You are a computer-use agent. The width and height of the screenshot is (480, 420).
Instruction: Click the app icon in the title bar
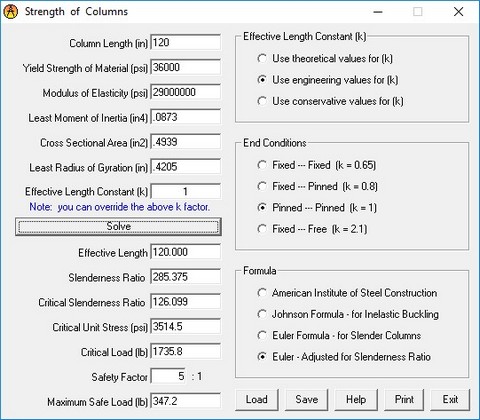pyautogui.click(x=11, y=12)
